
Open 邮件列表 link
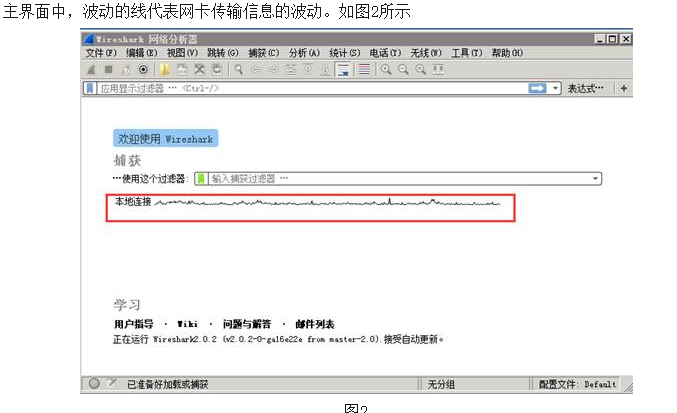[315, 324]
